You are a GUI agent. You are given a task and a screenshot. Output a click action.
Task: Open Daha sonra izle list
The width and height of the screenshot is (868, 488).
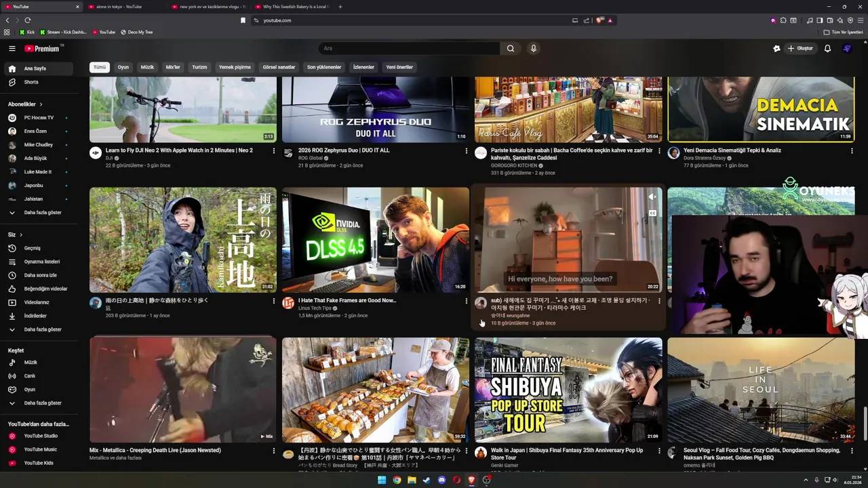coord(39,275)
